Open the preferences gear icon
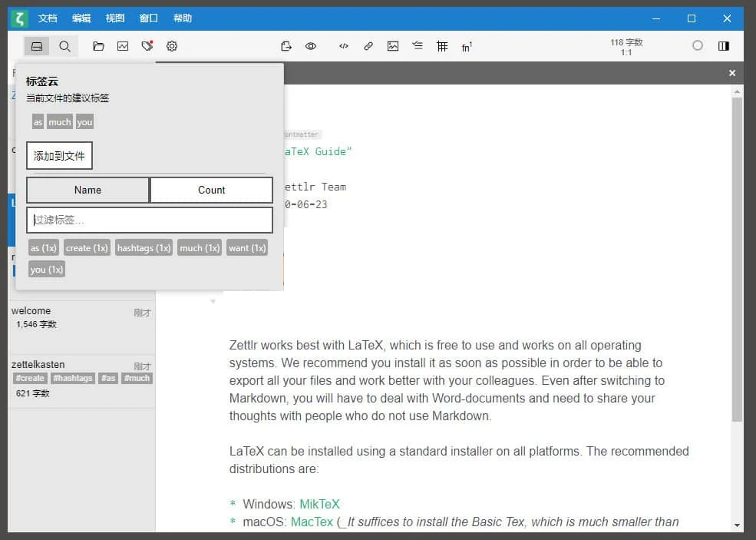 coord(172,46)
